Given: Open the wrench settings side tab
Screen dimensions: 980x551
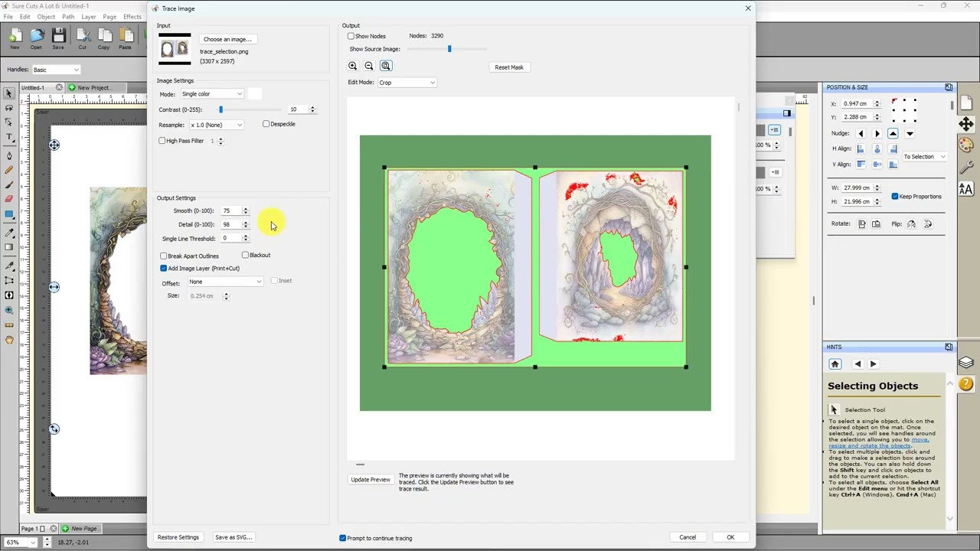Looking at the screenshot, I should tap(966, 167).
